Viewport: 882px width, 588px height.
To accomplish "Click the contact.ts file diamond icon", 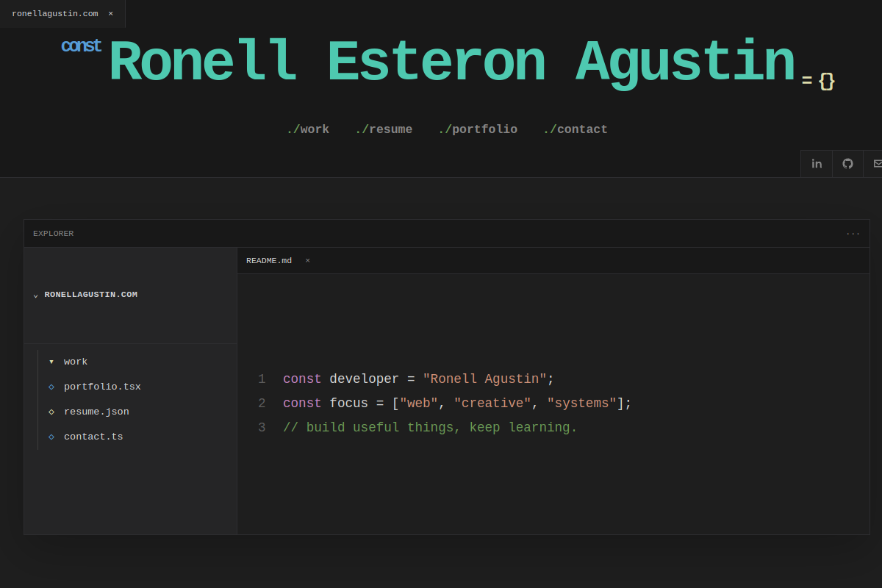I will coord(51,437).
